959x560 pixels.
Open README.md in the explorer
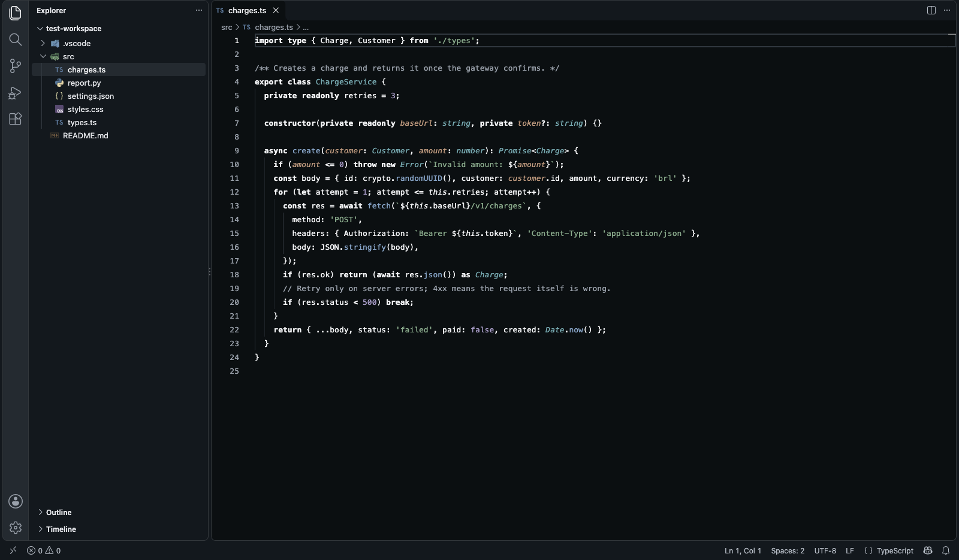coord(119,135)
